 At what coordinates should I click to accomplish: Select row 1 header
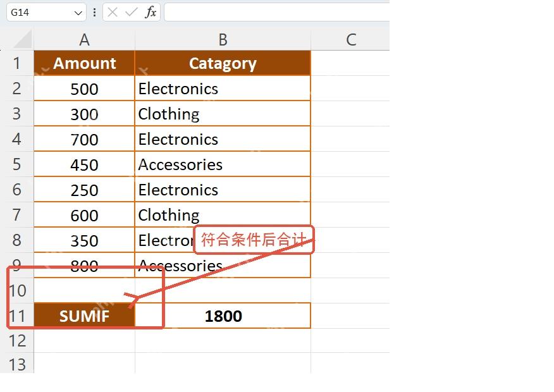coord(16,63)
